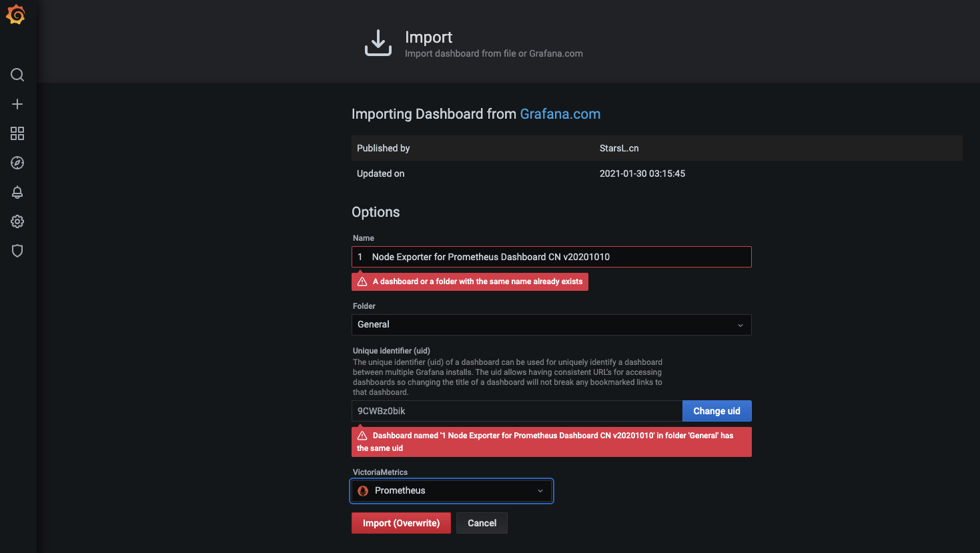Viewport: 980px width, 553px height.
Task: Click the 'Folder' field label
Action: 364,306
